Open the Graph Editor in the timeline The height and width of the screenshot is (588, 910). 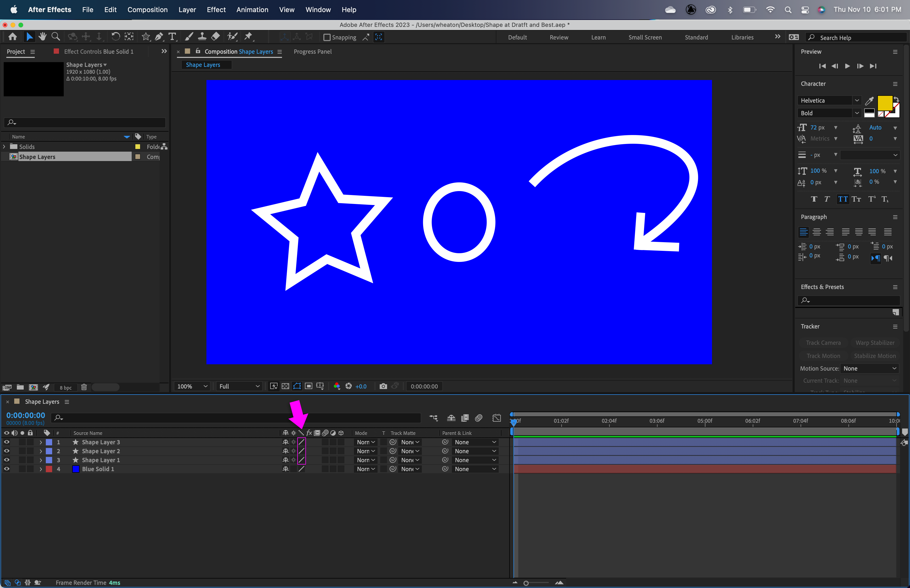point(496,418)
